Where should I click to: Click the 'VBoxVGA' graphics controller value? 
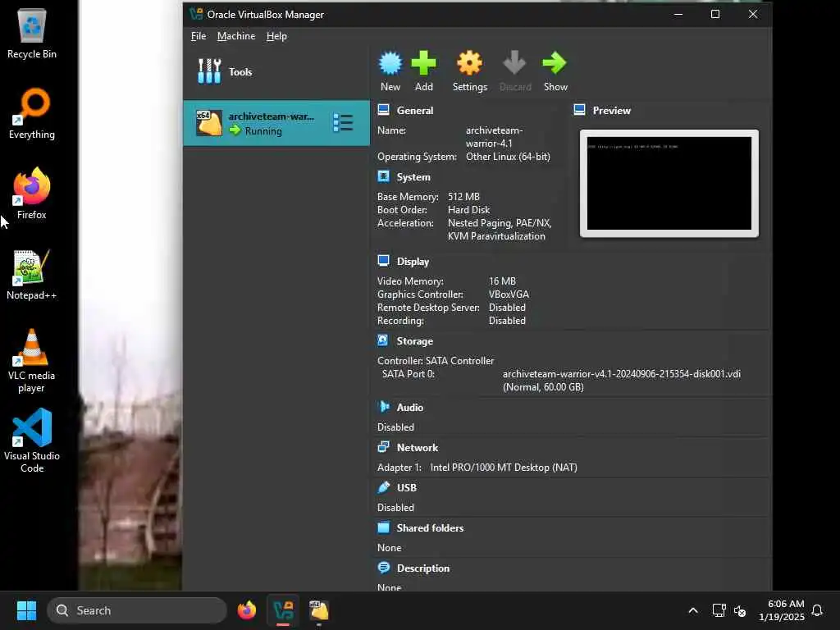509,294
